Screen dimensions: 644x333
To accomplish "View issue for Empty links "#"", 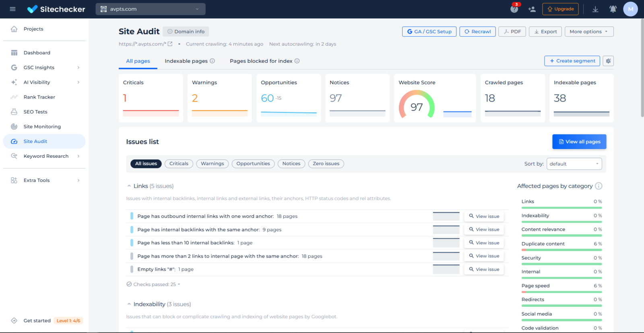I will coord(484,269).
